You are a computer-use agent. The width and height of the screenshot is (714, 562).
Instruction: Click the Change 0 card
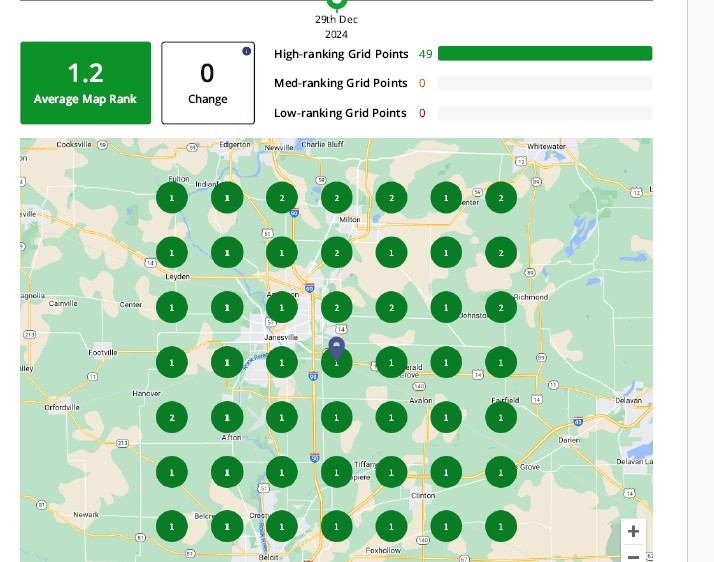pos(208,83)
